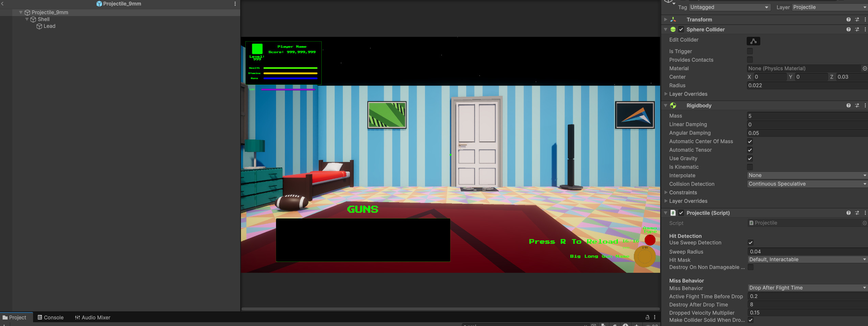Go back from prefab mode arrow
868x326 pixels.
pos(2,4)
